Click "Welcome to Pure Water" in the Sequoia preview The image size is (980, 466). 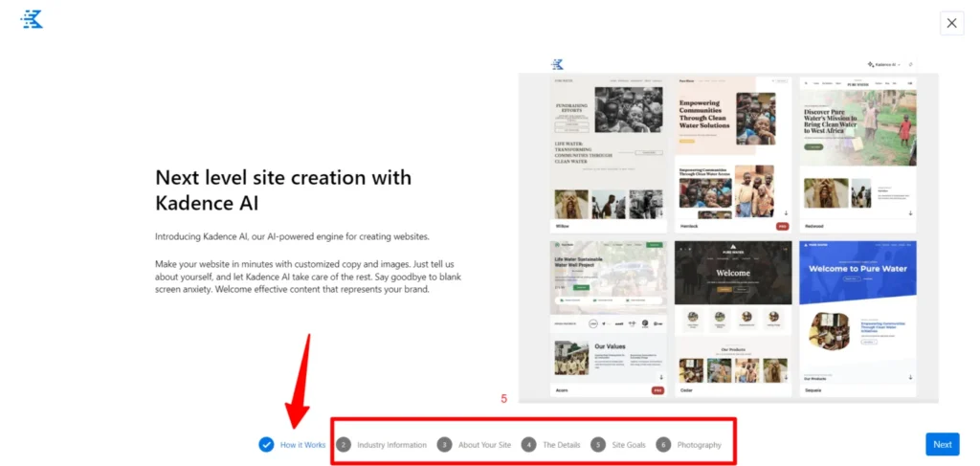click(x=857, y=269)
